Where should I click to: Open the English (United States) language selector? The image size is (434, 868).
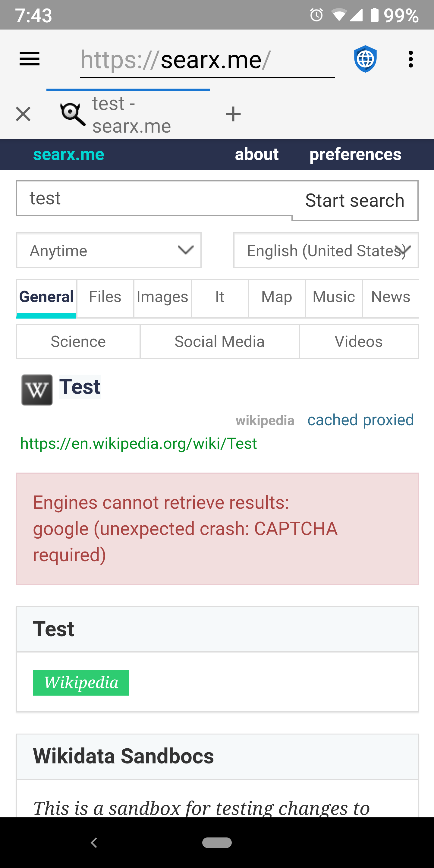tap(325, 250)
